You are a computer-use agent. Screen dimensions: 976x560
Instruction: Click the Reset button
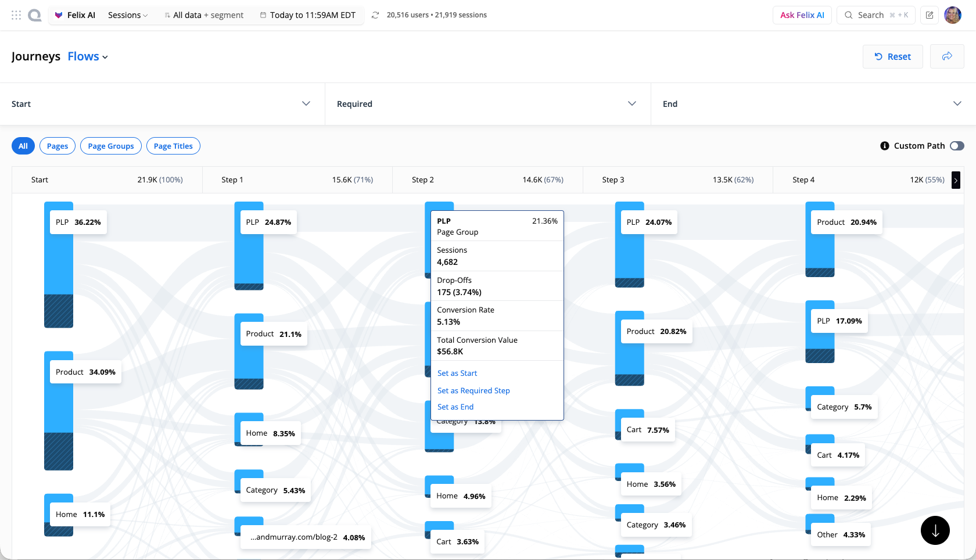tap(893, 56)
